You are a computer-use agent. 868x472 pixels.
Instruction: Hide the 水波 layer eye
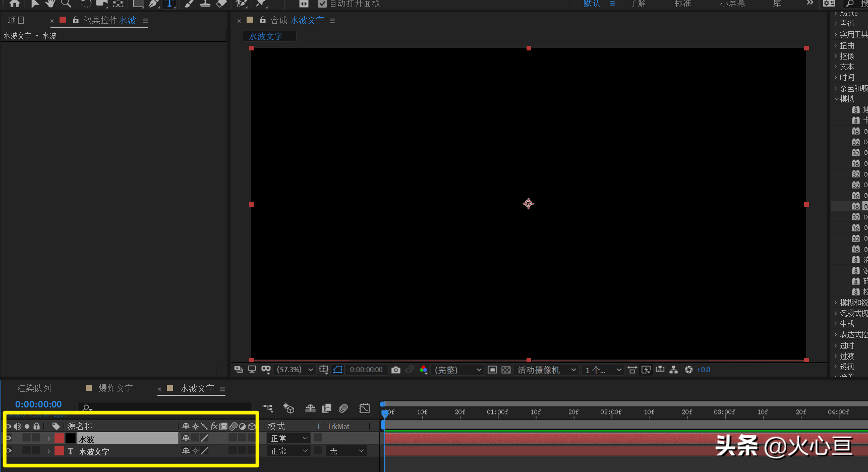point(9,438)
